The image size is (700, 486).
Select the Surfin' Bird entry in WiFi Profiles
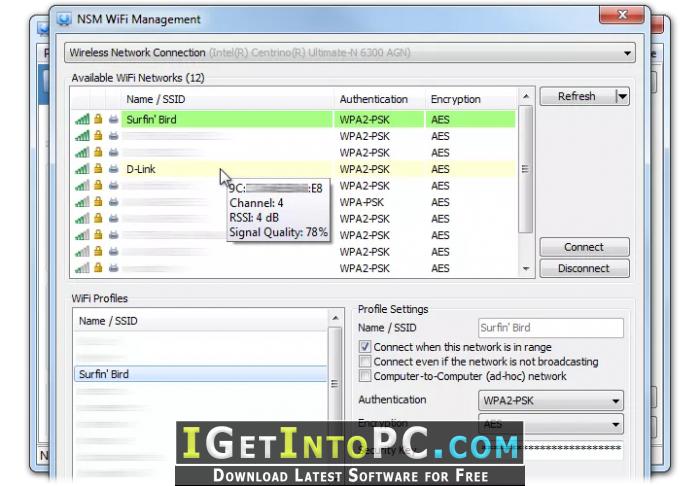point(200,374)
